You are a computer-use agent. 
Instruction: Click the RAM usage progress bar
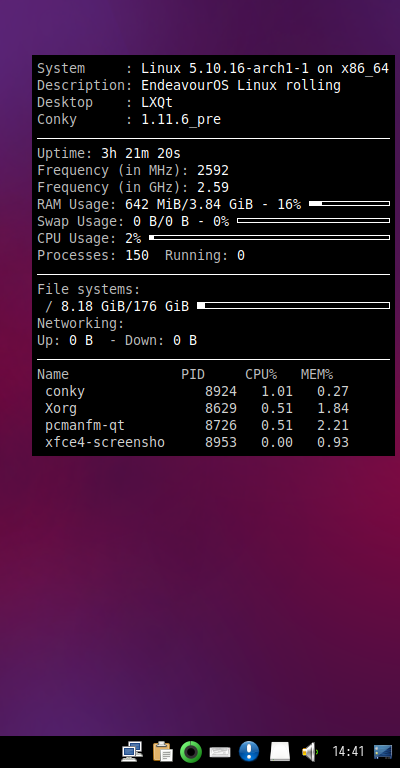[x=350, y=203]
